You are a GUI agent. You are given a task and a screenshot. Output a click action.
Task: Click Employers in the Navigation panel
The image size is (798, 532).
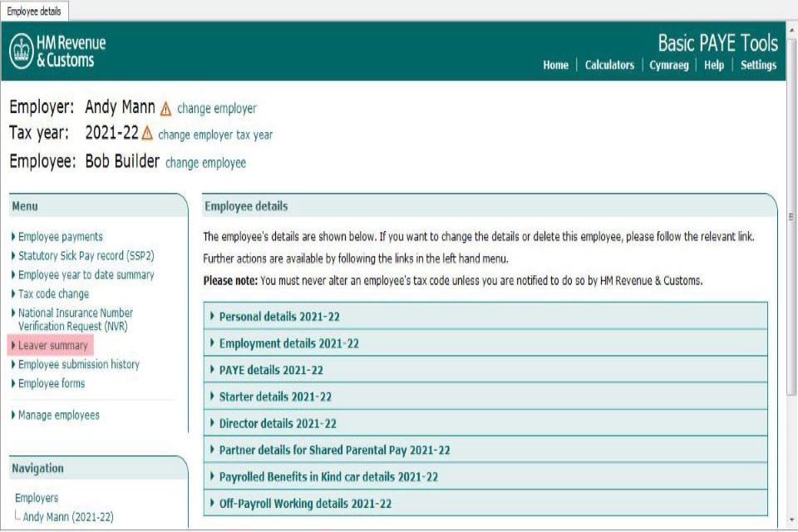coord(37,498)
